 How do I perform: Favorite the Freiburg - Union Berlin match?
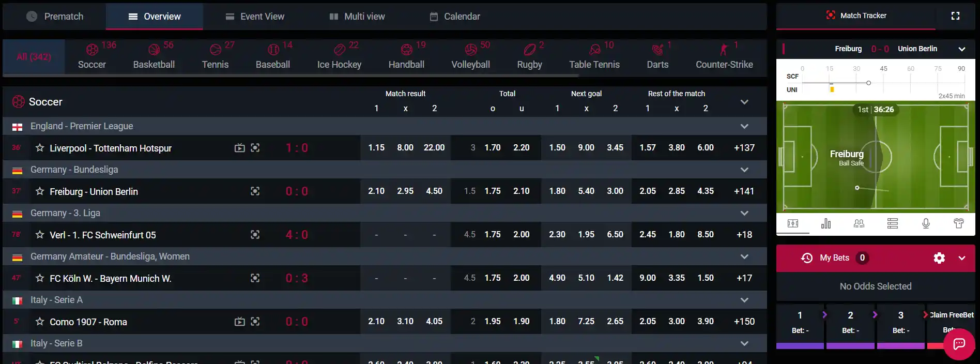40,191
